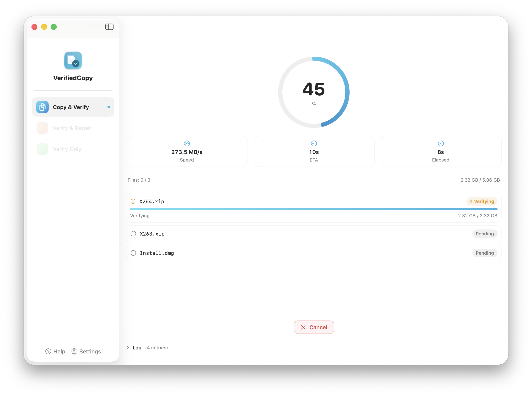Click the timer icon above Elapsed time

441,143
